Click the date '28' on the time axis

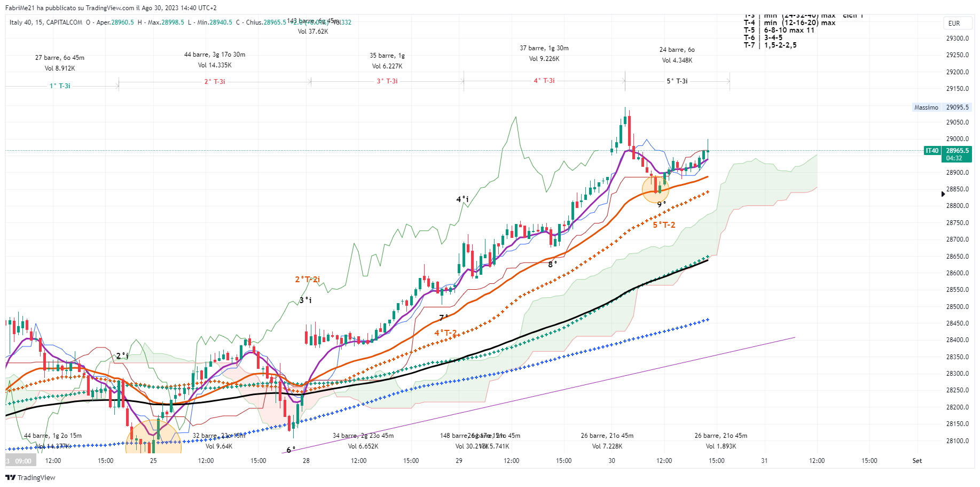(x=306, y=461)
